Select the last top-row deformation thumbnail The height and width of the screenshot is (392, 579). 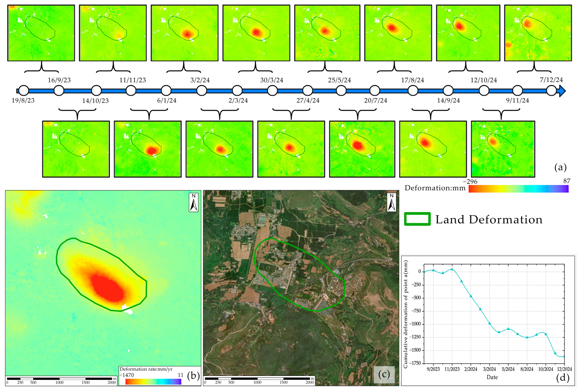pyautogui.click(x=538, y=33)
